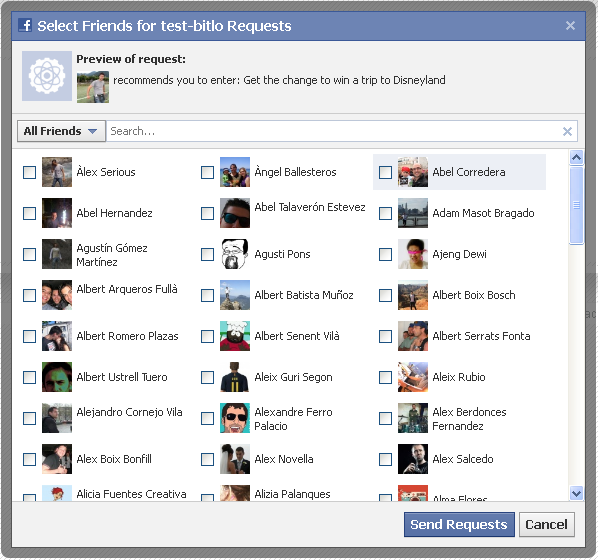
Task: Select Abel Hernandez checkbox
Action: 29,213
